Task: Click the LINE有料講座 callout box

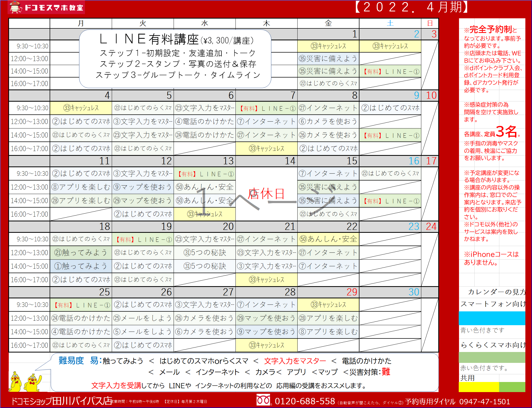Action: [175, 58]
